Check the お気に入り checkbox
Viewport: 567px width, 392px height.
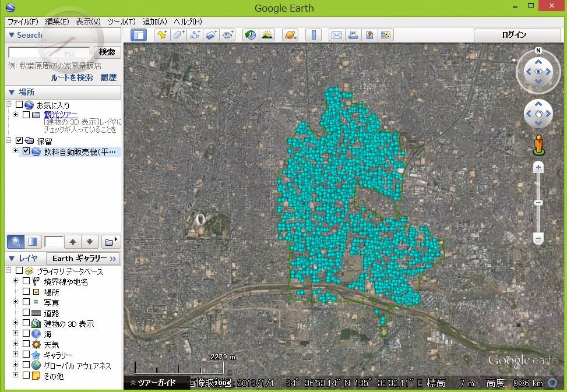tap(19, 104)
